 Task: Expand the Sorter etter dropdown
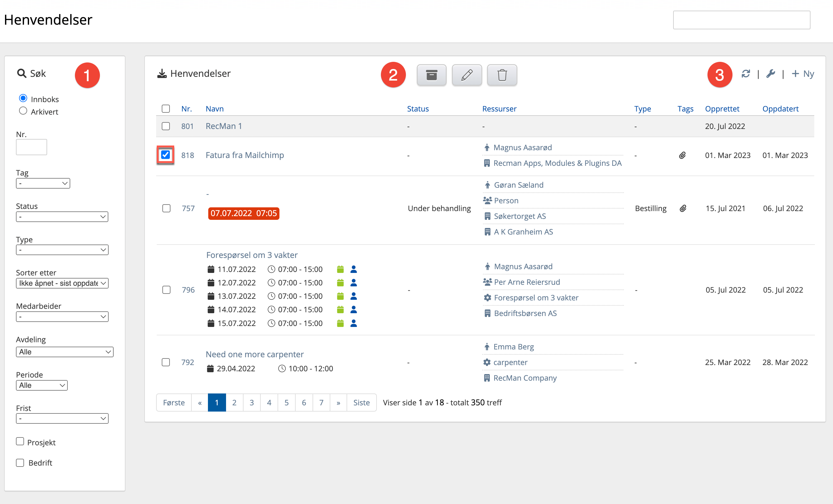62,283
